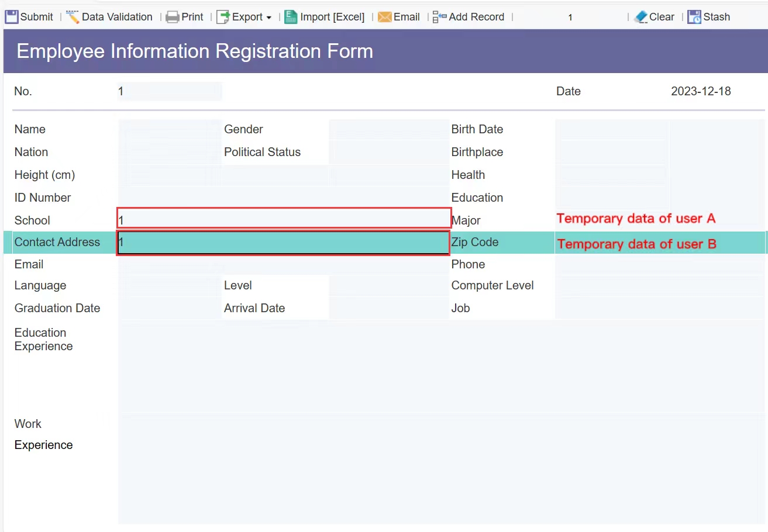
Task: Click the Export icon
Action: click(x=223, y=17)
